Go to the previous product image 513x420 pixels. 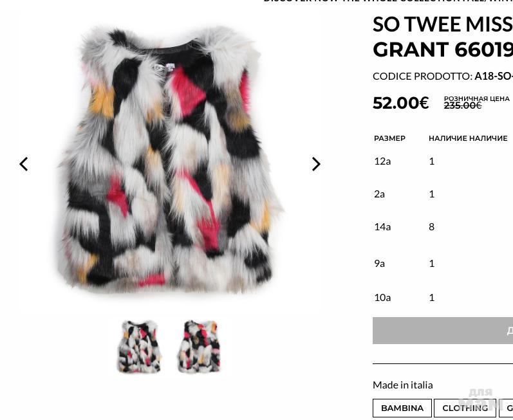point(24,164)
